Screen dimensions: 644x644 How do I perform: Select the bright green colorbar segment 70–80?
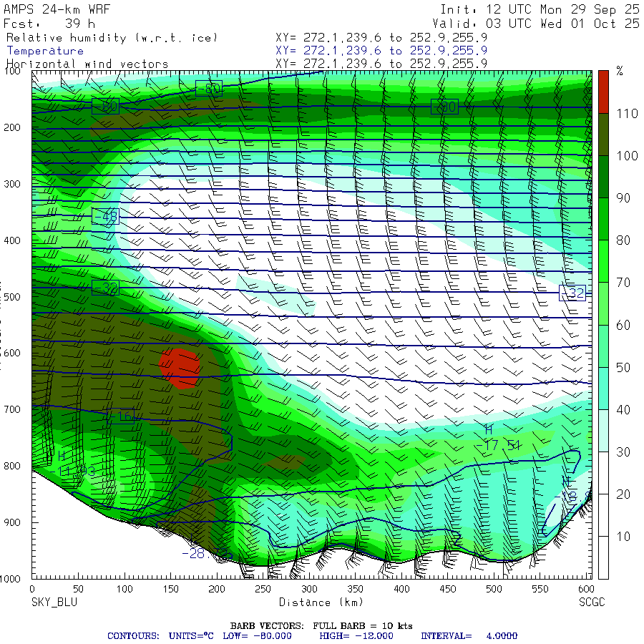pos(603,261)
